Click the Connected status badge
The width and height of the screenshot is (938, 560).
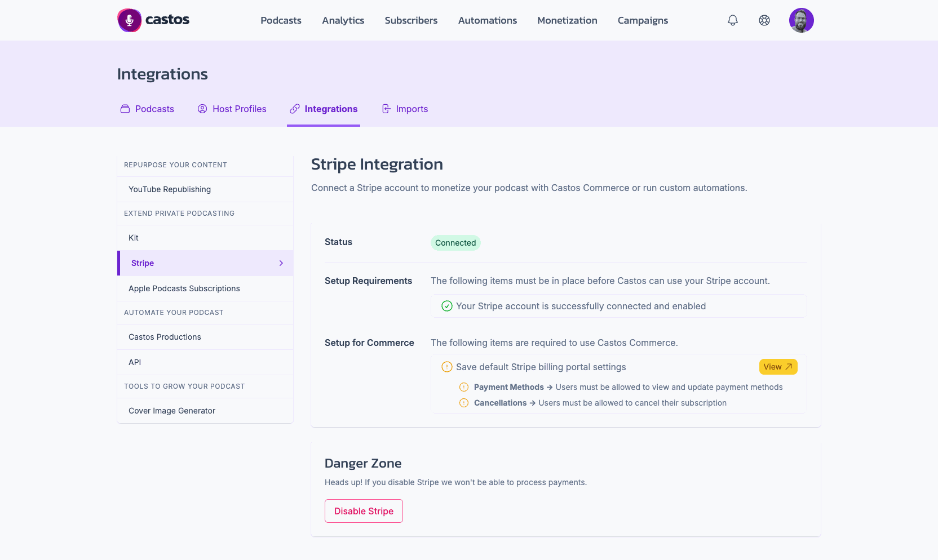click(x=455, y=243)
